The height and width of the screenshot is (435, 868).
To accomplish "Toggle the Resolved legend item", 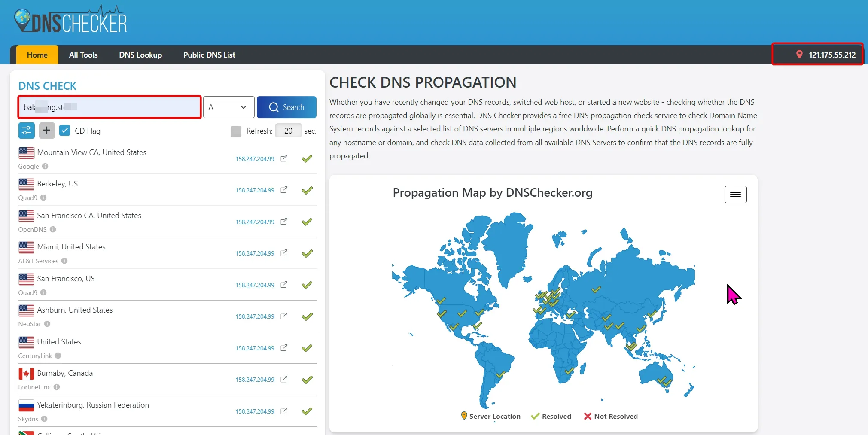I will 551,416.
